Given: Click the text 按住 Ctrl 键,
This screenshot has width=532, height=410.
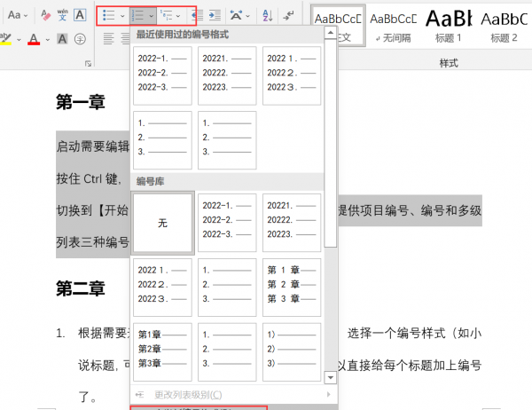Looking at the screenshot, I should 90,178.
